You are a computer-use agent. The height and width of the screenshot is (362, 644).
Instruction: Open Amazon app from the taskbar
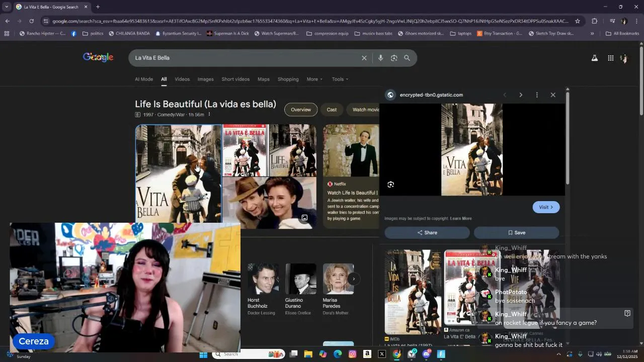(x=367, y=354)
